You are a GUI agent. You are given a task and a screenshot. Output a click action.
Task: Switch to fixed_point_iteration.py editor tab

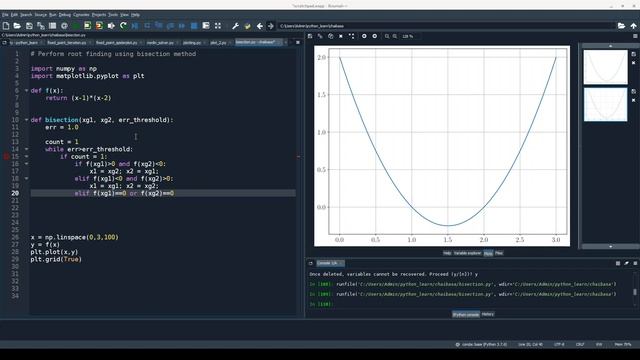pyautogui.click(x=67, y=42)
